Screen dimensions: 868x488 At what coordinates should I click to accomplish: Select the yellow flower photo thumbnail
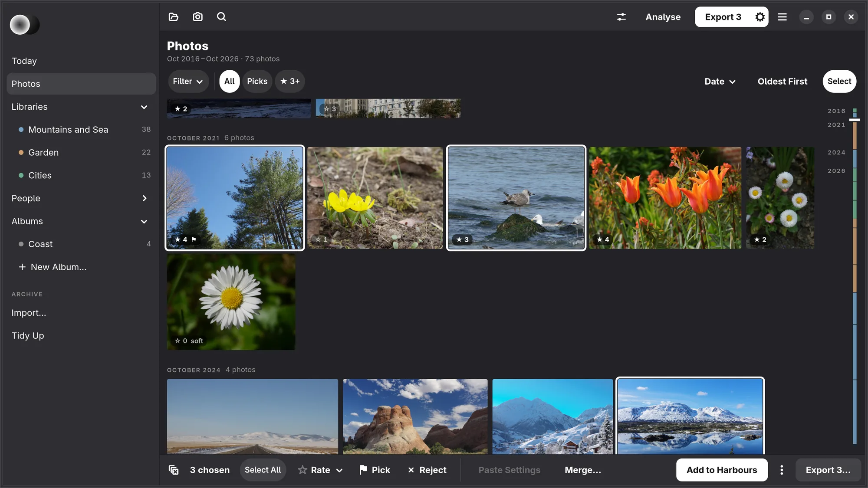[x=375, y=198]
